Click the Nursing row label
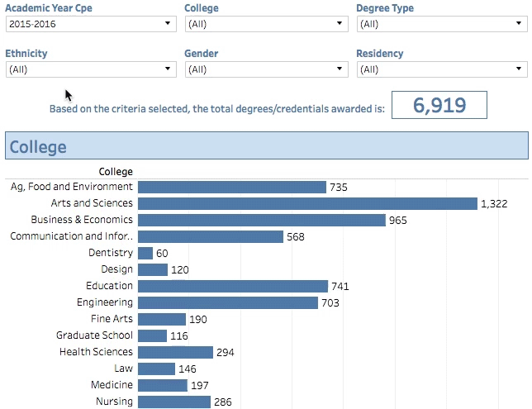Viewport: 532px width, 409px height. point(114,402)
